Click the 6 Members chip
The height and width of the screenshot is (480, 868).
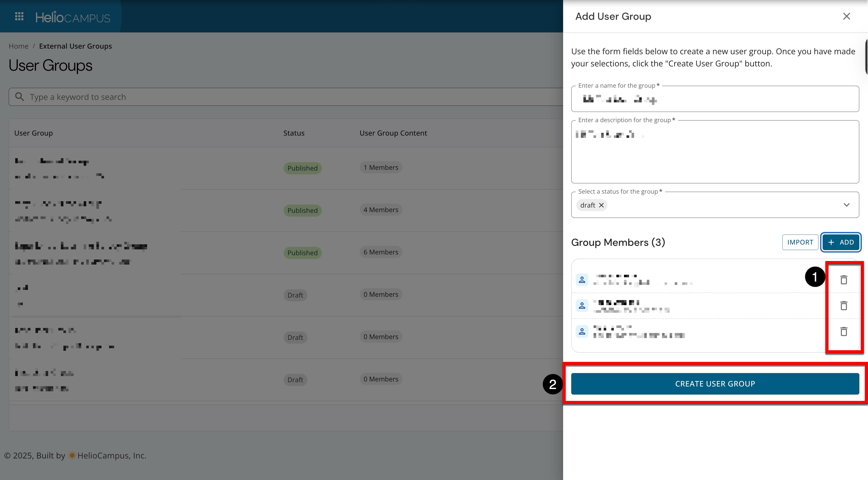click(x=381, y=252)
